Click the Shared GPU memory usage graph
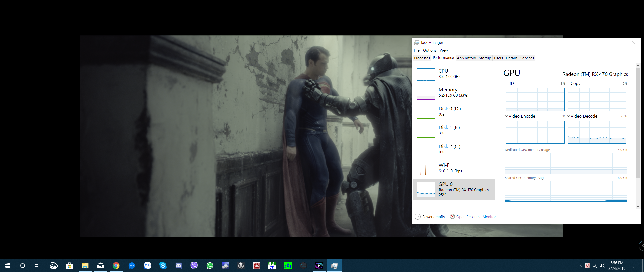 (566, 191)
